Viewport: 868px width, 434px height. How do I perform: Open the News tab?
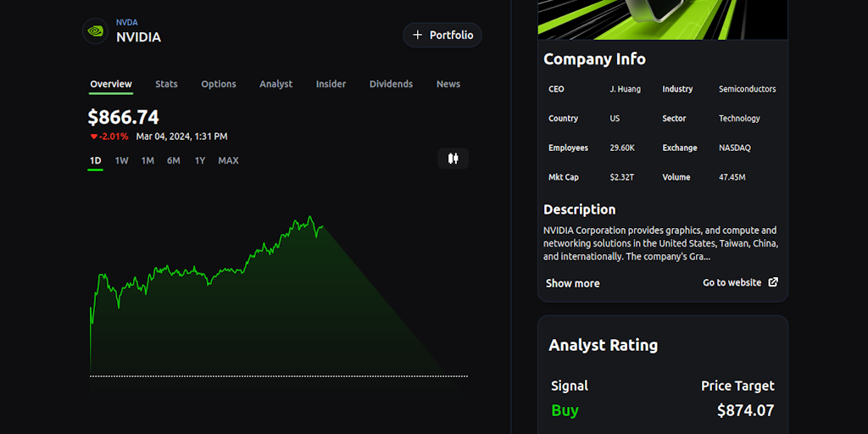(448, 84)
